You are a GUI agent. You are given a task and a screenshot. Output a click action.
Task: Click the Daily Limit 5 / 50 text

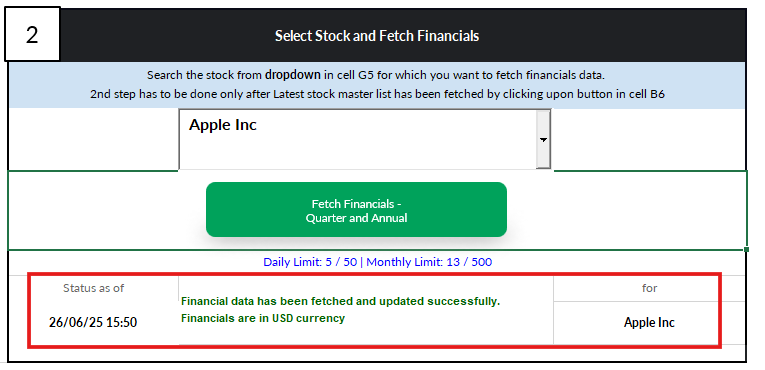310,262
